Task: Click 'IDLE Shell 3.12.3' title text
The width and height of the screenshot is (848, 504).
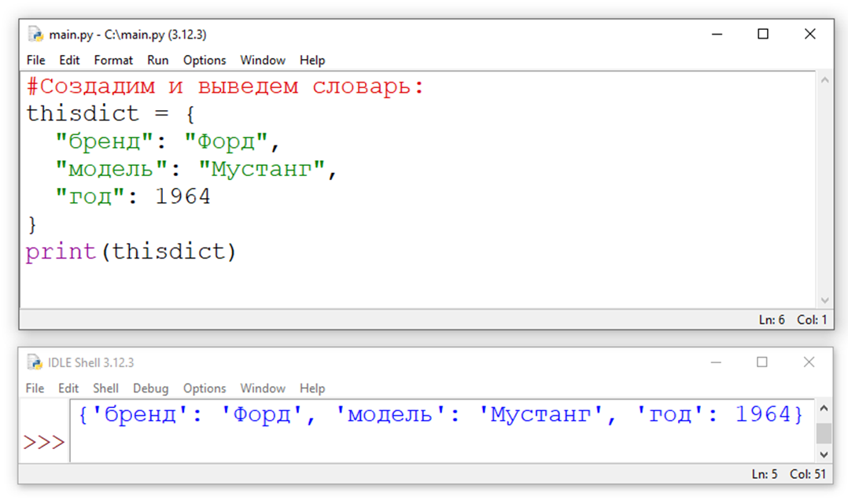Action: click(x=91, y=362)
